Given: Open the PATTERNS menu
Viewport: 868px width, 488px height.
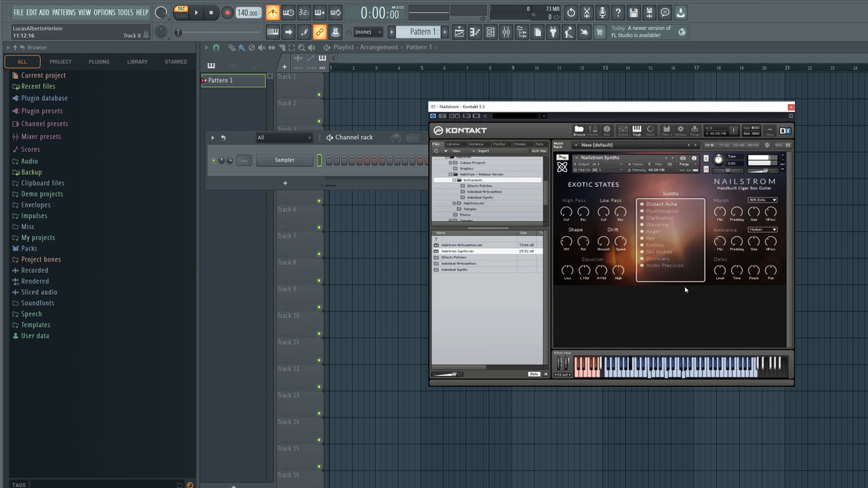Looking at the screenshot, I should pos(64,12).
